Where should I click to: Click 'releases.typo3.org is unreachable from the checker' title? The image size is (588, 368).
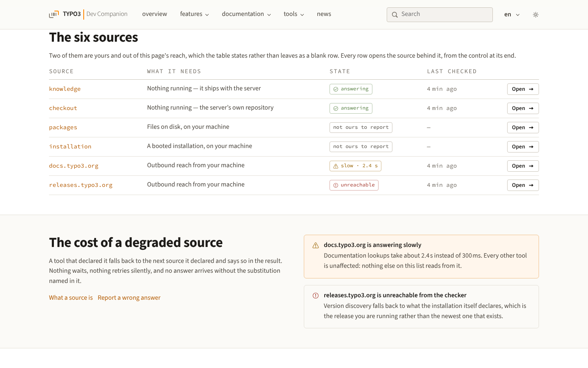(x=395, y=295)
